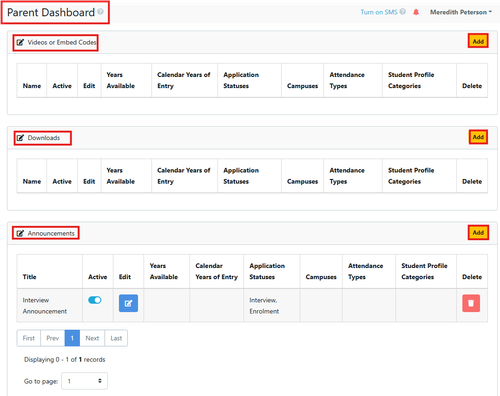Add a new video or embed code
The height and width of the screenshot is (396, 500).
[478, 41]
